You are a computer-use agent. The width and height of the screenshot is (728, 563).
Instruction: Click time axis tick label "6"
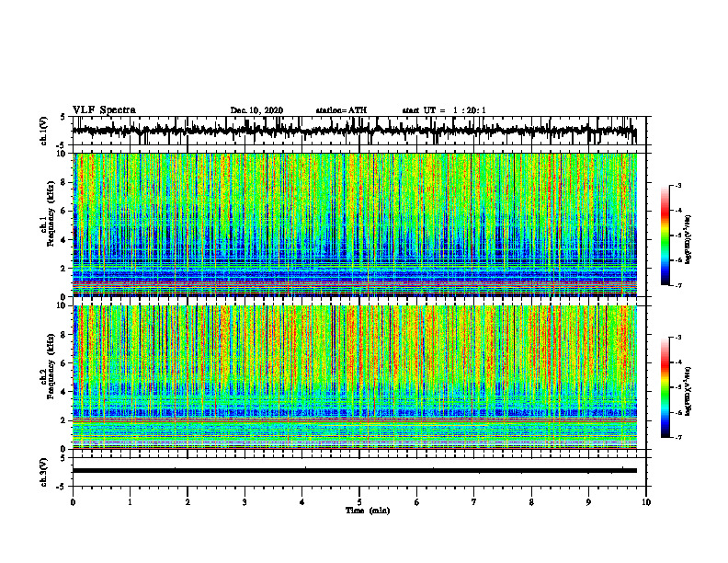pyautogui.click(x=417, y=502)
